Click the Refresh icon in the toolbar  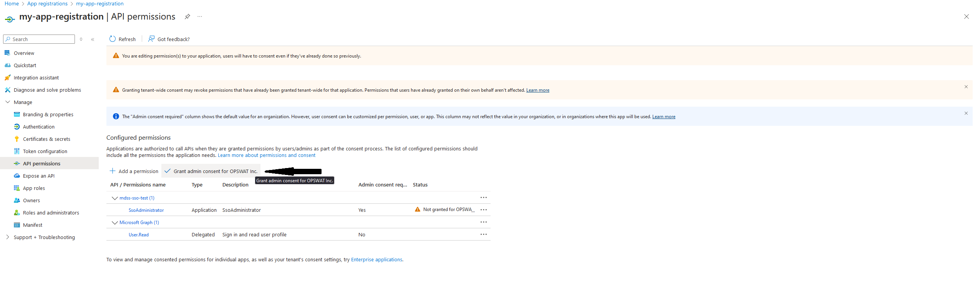[x=113, y=39]
